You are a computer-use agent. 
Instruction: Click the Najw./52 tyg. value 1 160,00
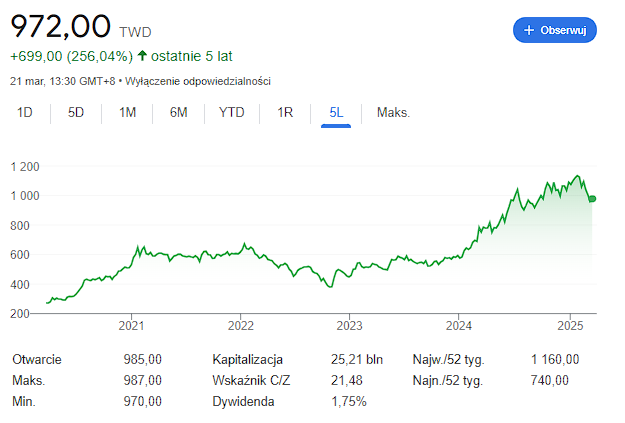coord(555,359)
